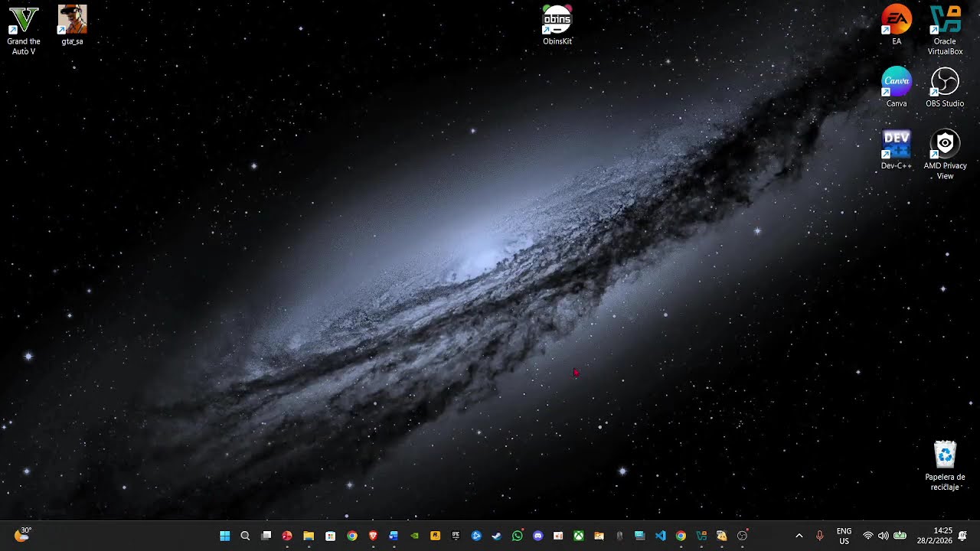Screen dimensions: 980x551
Task: Open the VirtualBox icon in the taskbar
Action: (701, 536)
